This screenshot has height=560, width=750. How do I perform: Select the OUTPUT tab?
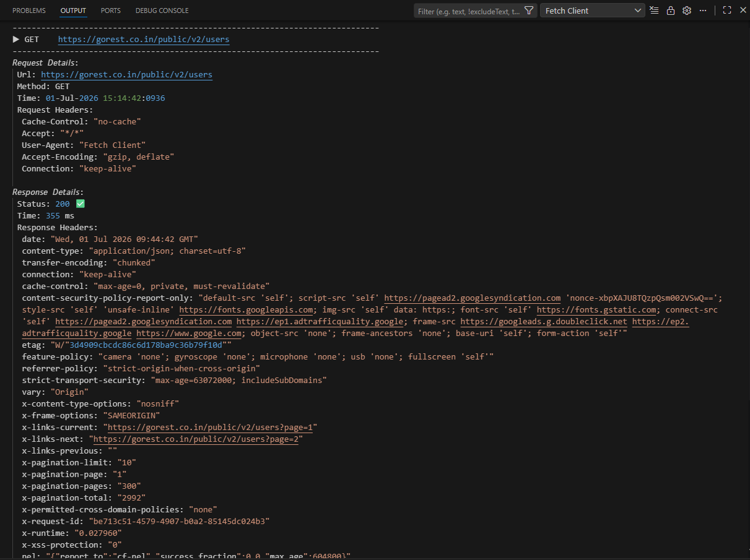[73, 11]
